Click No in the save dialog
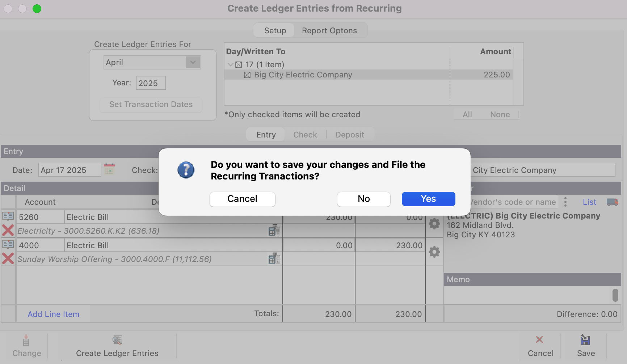Screen dimensions: 627x364 363,199
